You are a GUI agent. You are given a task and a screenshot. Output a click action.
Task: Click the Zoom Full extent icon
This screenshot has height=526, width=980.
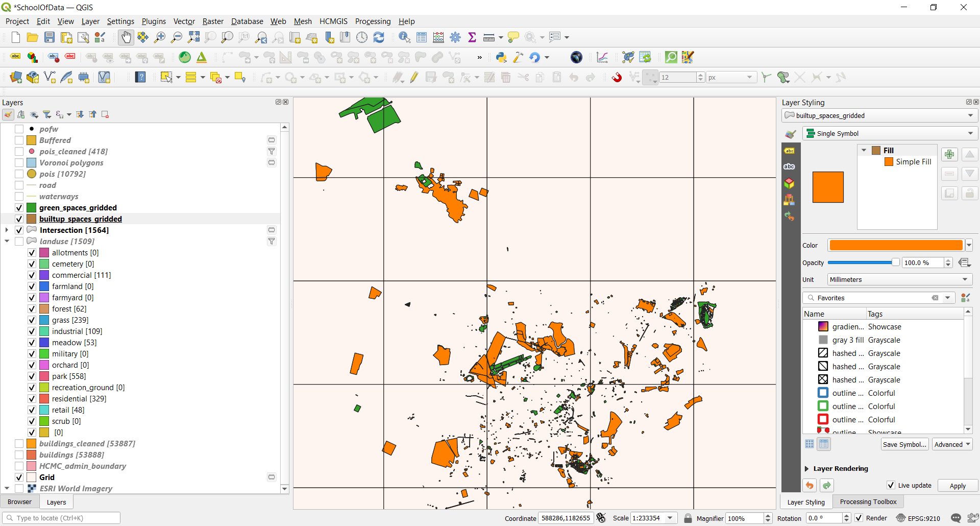pos(193,37)
